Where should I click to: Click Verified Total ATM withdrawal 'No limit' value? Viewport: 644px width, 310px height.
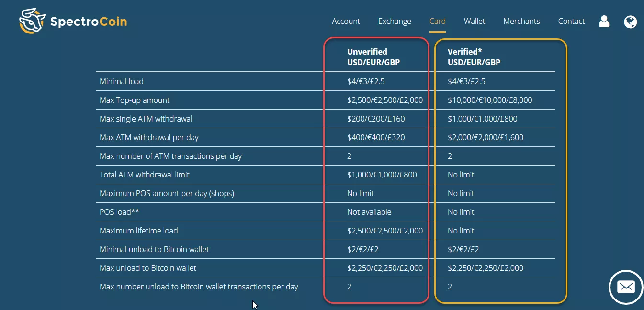[461, 175]
